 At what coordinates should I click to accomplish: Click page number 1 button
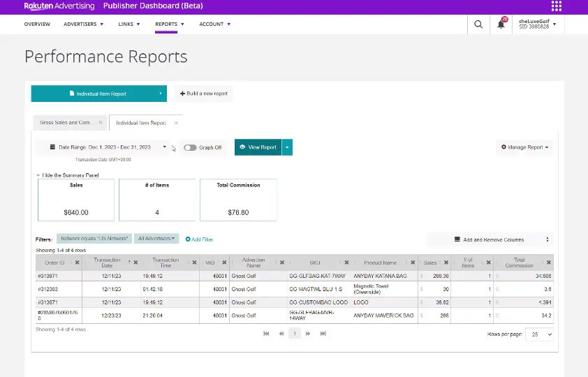point(295,334)
